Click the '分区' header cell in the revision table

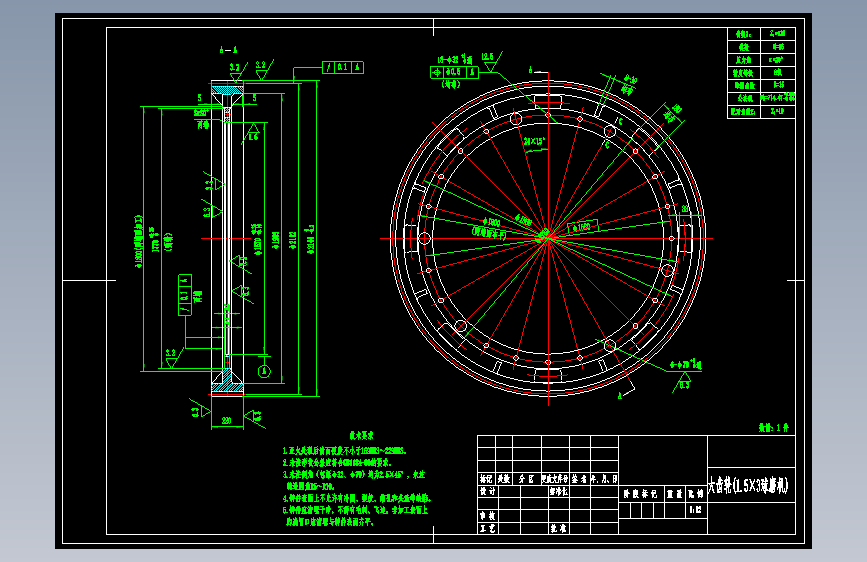tap(526, 479)
